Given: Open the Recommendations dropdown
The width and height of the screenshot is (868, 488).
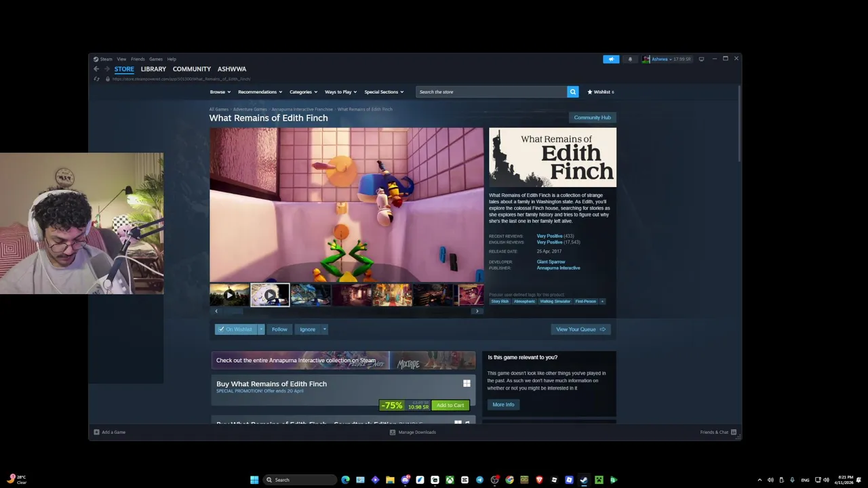Looking at the screenshot, I should [260, 91].
